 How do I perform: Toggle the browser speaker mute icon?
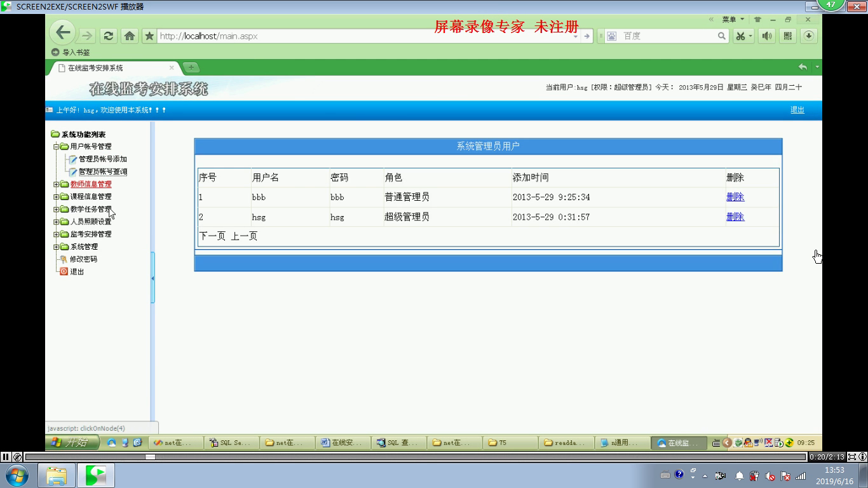[x=767, y=36]
